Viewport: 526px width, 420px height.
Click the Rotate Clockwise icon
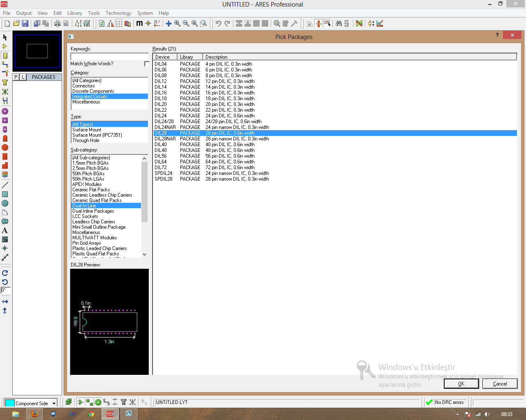5,273
